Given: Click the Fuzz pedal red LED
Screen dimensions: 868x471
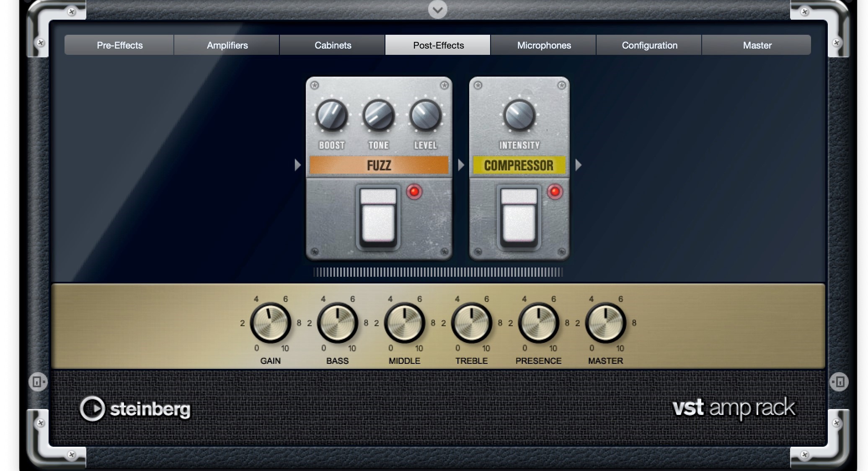Looking at the screenshot, I should pyautogui.click(x=414, y=192).
